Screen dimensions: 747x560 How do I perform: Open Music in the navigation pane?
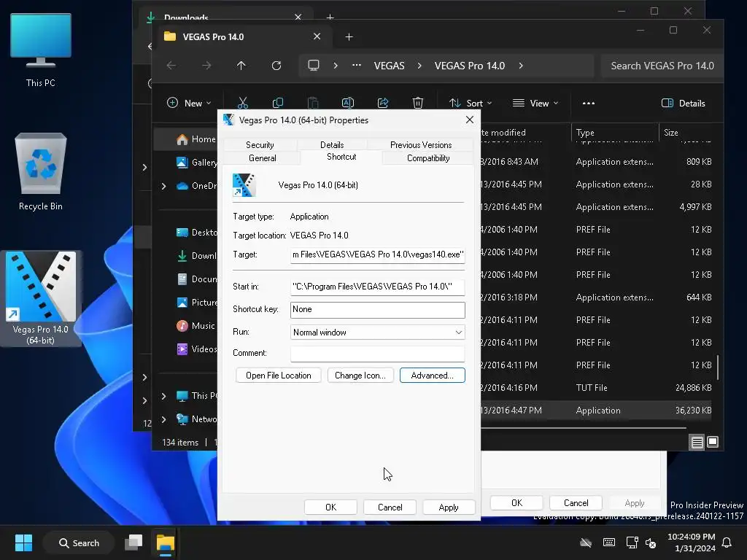point(196,326)
